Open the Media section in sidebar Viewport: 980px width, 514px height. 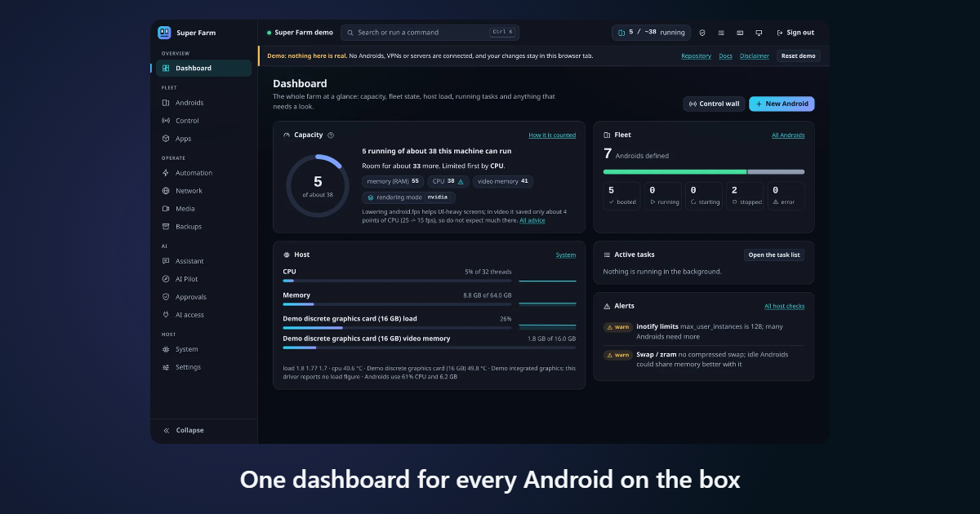(x=203, y=209)
